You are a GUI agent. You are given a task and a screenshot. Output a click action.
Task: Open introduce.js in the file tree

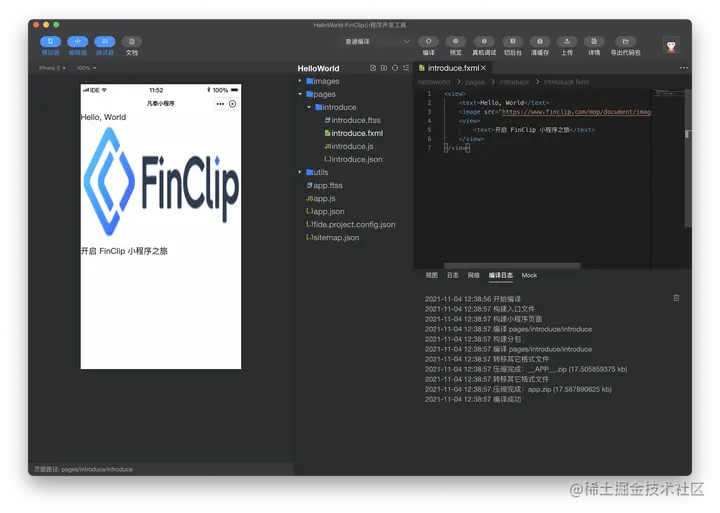click(349, 146)
